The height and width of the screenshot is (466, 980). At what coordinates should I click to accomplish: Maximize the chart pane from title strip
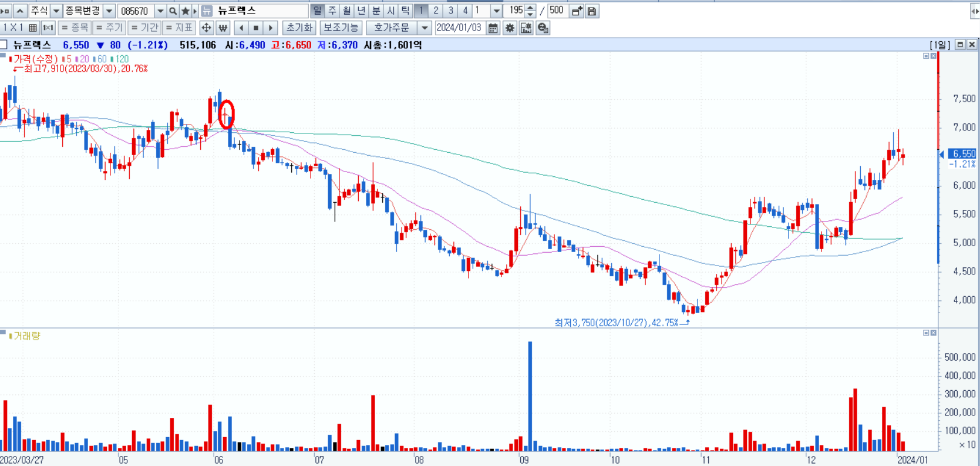click(960, 45)
